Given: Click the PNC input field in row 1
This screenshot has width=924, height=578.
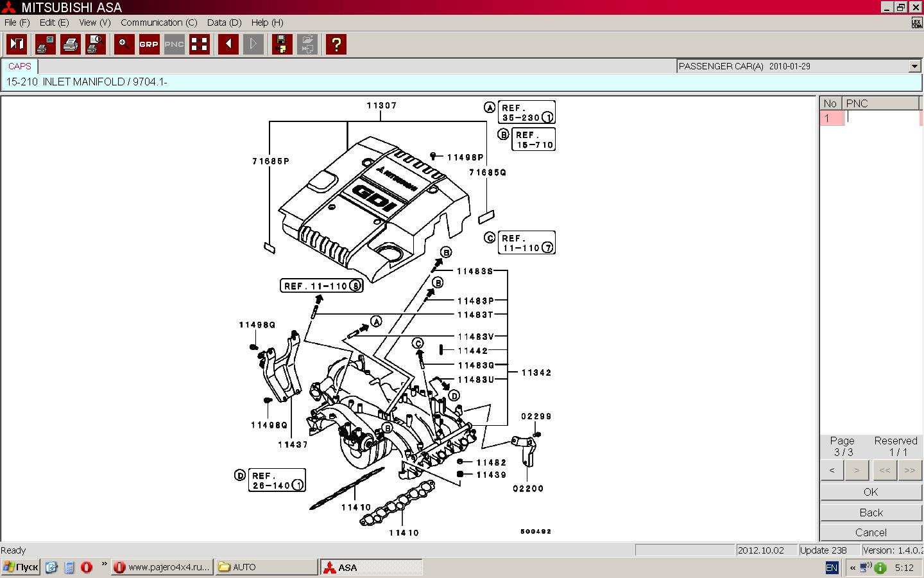Looking at the screenshot, I should coord(882,118).
